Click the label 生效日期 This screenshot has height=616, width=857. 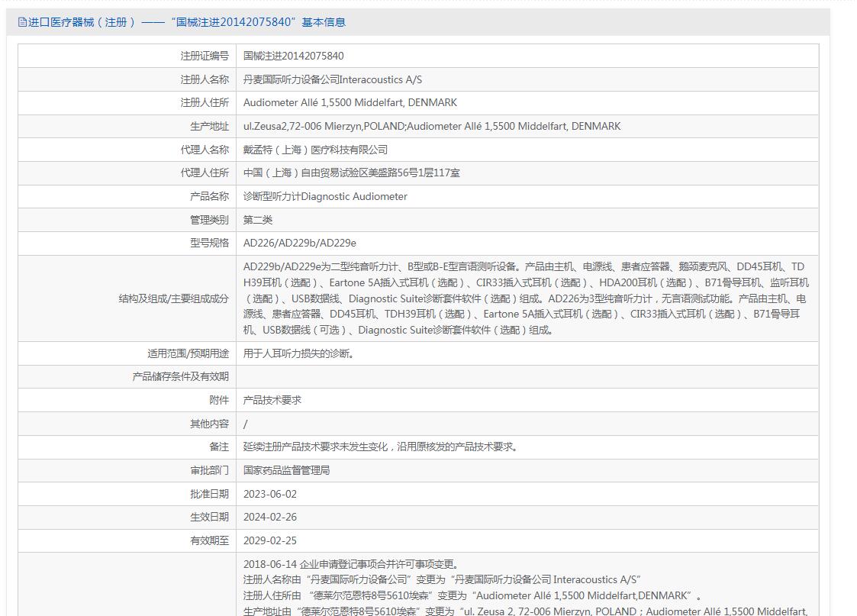tap(209, 517)
